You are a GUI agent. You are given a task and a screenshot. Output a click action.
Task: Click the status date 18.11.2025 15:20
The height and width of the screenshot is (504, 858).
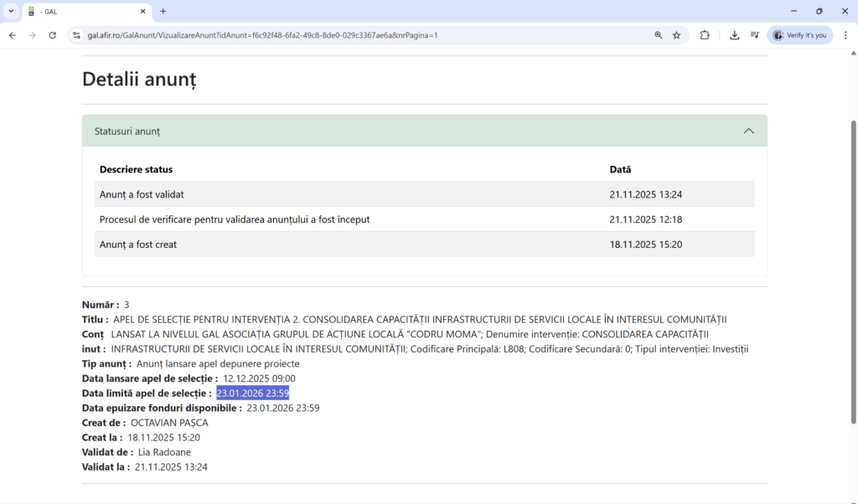click(646, 244)
